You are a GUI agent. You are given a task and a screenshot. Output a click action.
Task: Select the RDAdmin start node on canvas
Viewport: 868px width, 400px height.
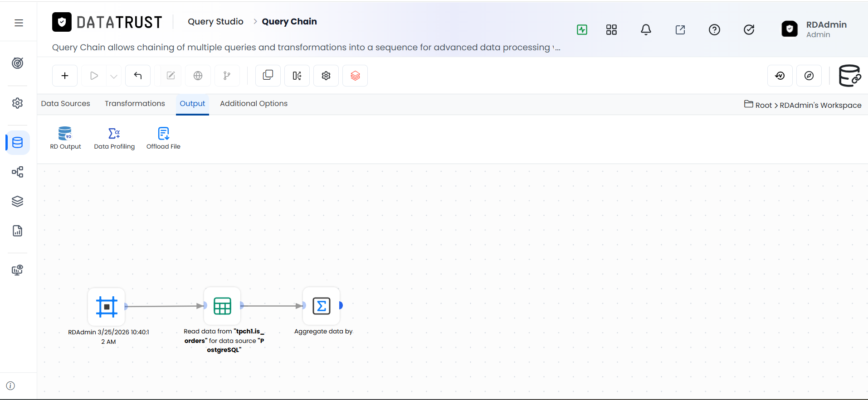(107, 307)
